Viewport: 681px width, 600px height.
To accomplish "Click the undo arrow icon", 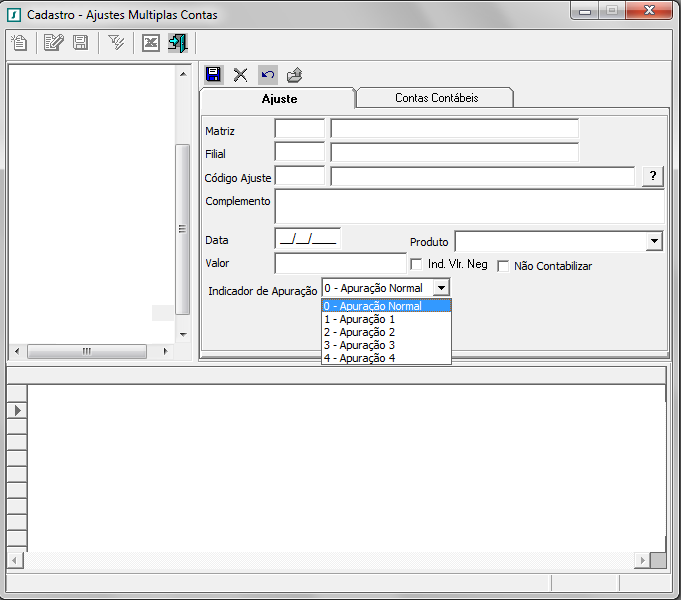I will point(267,75).
